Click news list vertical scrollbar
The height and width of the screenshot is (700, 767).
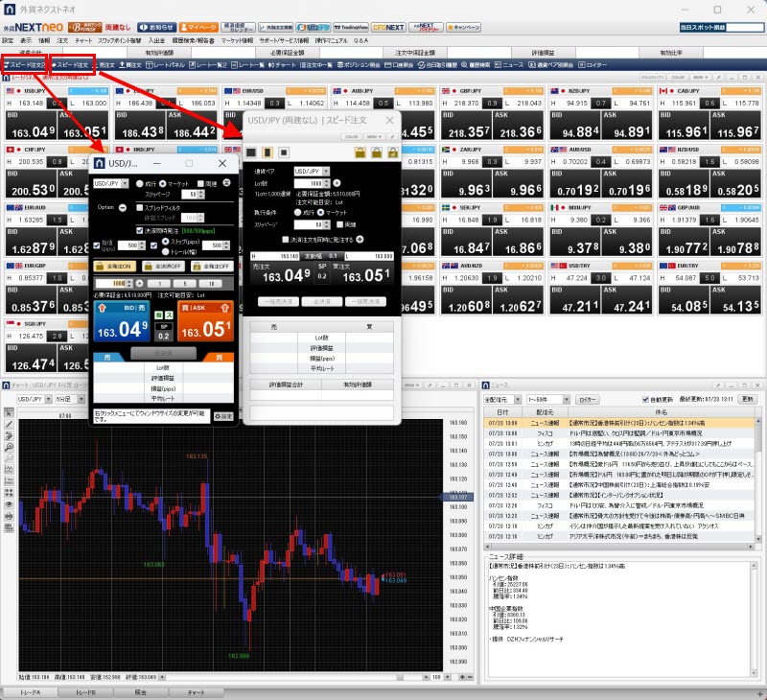pyautogui.click(x=758, y=479)
